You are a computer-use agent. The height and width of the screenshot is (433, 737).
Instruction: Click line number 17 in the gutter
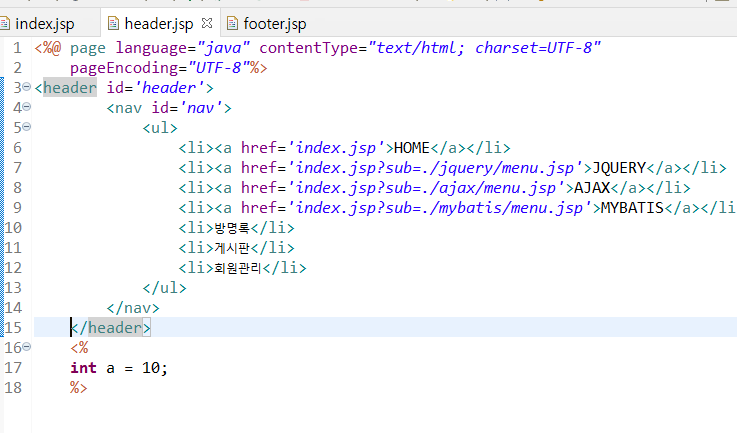(13, 368)
